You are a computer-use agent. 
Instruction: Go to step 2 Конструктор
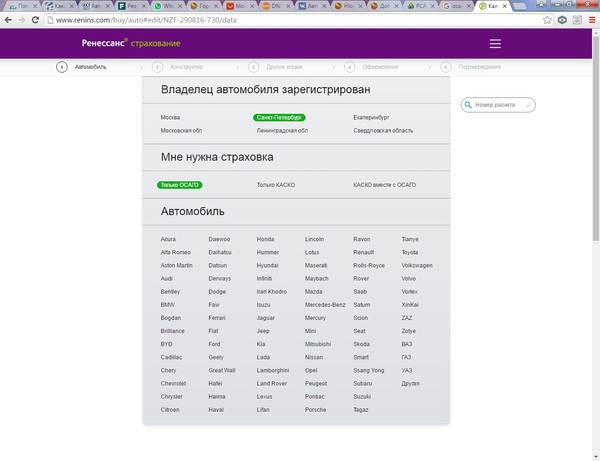(180, 67)
